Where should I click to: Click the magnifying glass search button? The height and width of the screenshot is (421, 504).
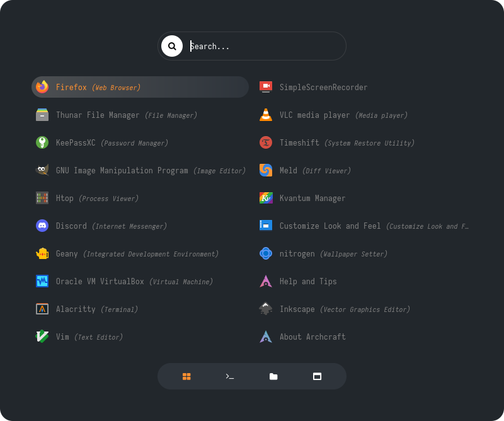coord(172,46)
